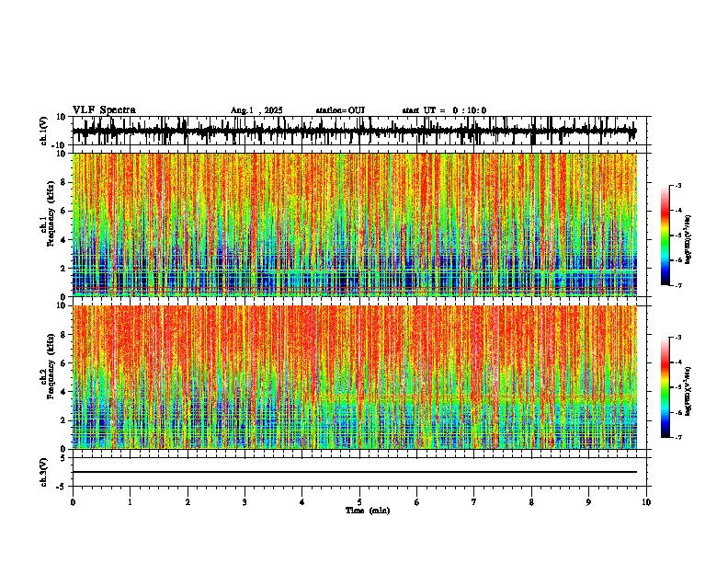Click time axis tick label "8"
The image size is (728, 563).
(531, 502)
